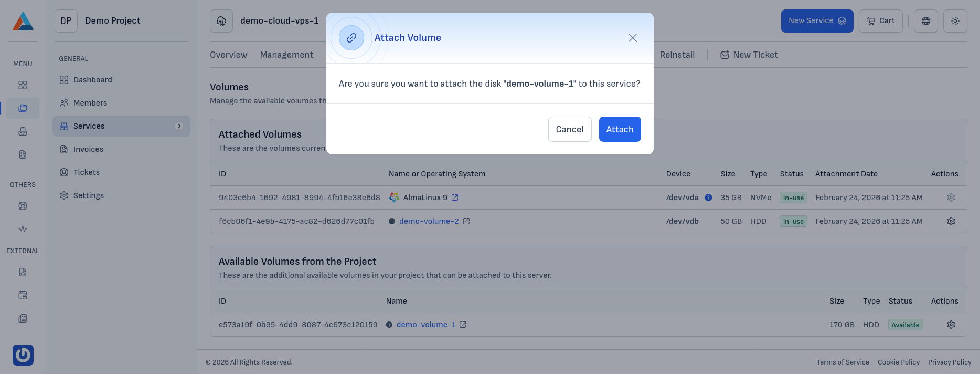Open the shopping Cart
This screenshot has width=980, height=374.
[x=880, y=21]
